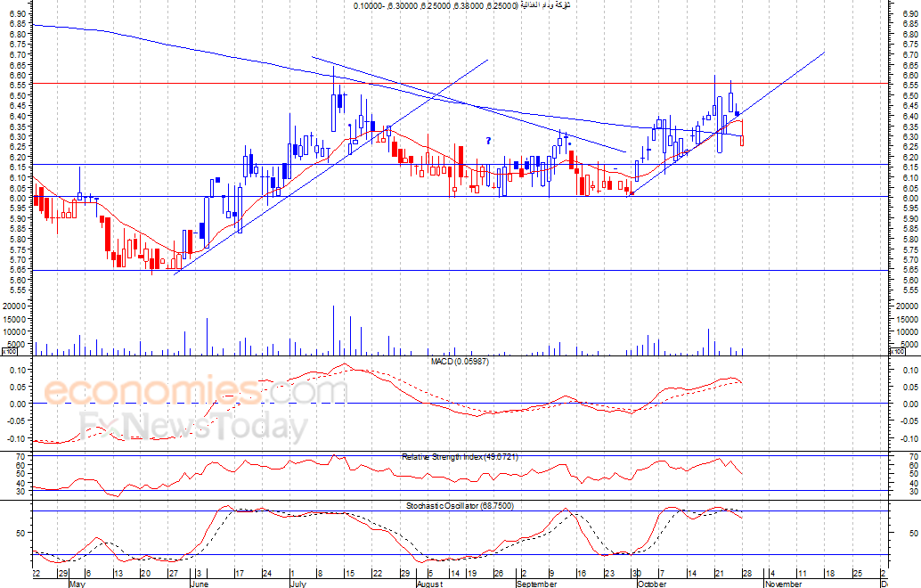Click date label 9 in September
This screenshot has height=588, width=921.
point(551,574)
